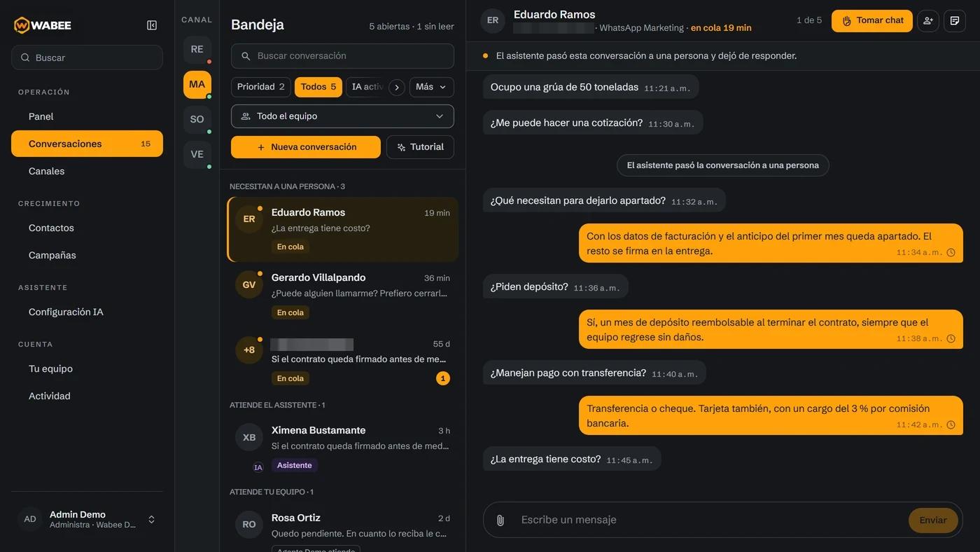Select the SO channel avatar
The width and height of the screenshot is (980, 552).
pos(197,119)
